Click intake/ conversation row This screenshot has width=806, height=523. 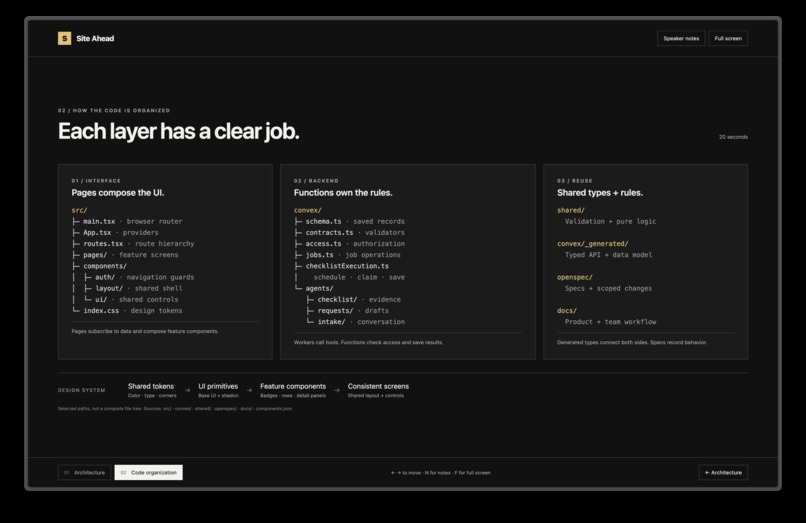point(355,322)
